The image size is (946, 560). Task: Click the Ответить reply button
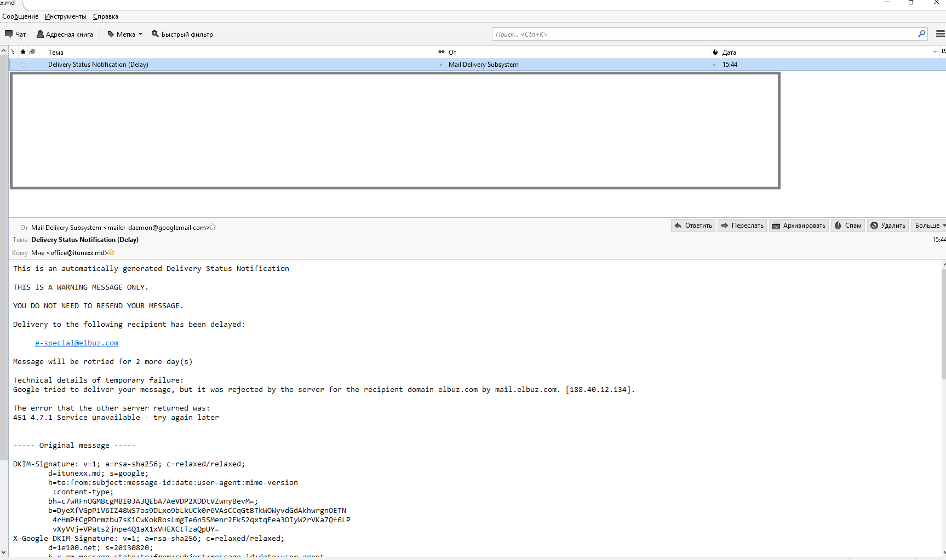[x=693, y=226]
